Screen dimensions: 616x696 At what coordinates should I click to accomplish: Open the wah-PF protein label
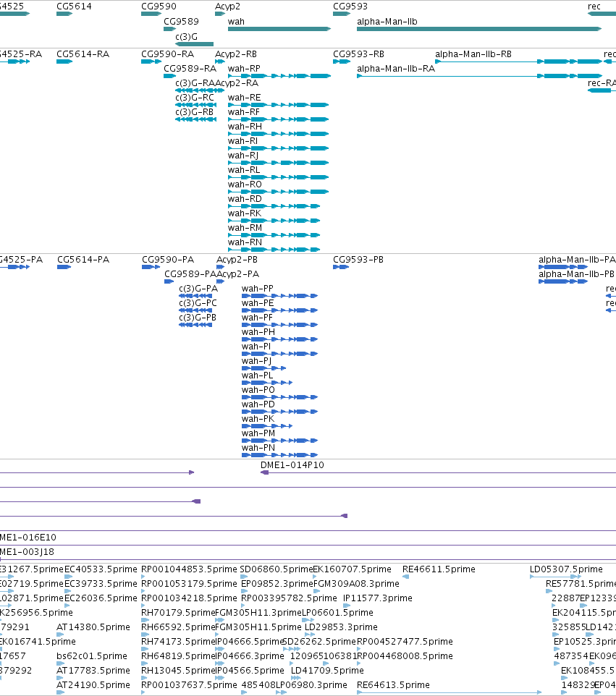257,318
